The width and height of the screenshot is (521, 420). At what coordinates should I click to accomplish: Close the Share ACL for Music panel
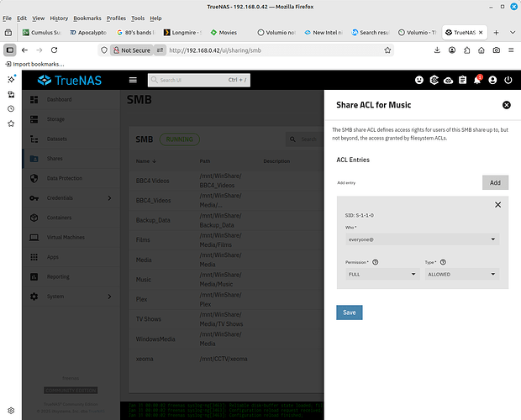(506, 105)
